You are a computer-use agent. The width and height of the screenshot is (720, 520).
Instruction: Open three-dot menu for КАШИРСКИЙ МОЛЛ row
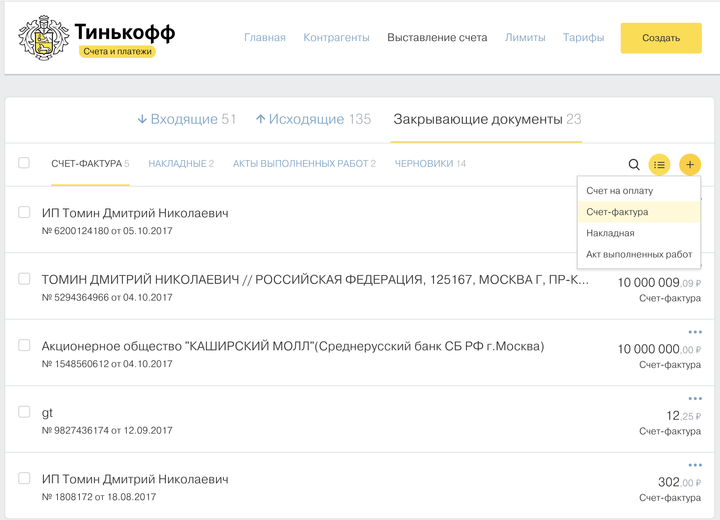(x=695, y=332)
